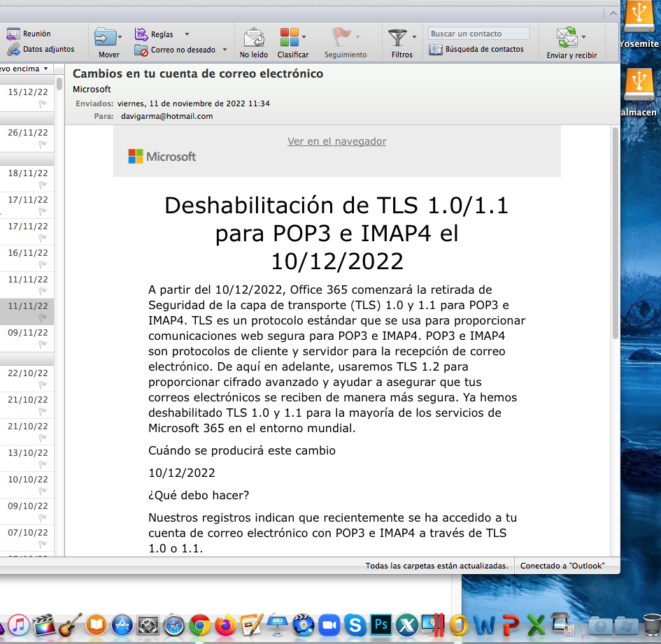Click the Reunión button label
661x644 pixels.
pyautogui.click(x=36, y=34)
